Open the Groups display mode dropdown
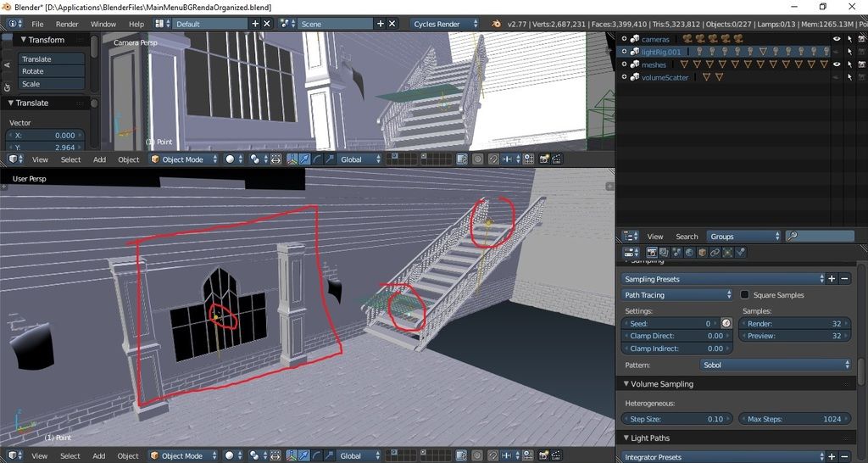Viewport: 868px width, 463px height. tap(743, 236)
